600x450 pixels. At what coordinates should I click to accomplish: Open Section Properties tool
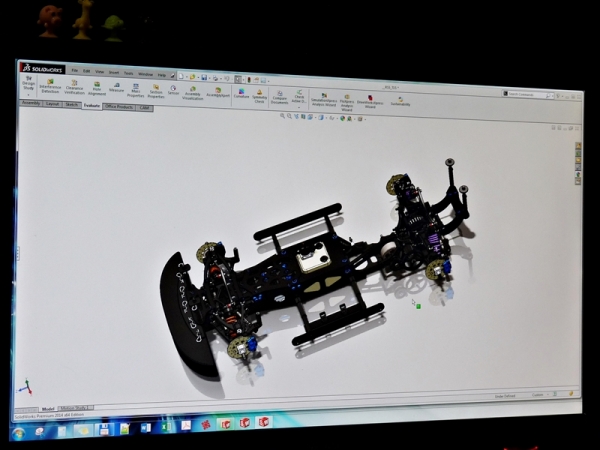click(x=155, y=90)
